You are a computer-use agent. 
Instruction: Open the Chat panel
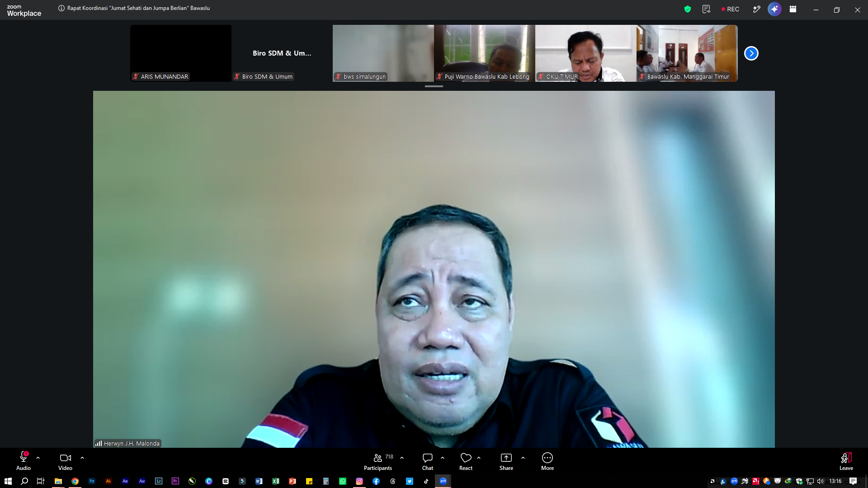(428, 462)
